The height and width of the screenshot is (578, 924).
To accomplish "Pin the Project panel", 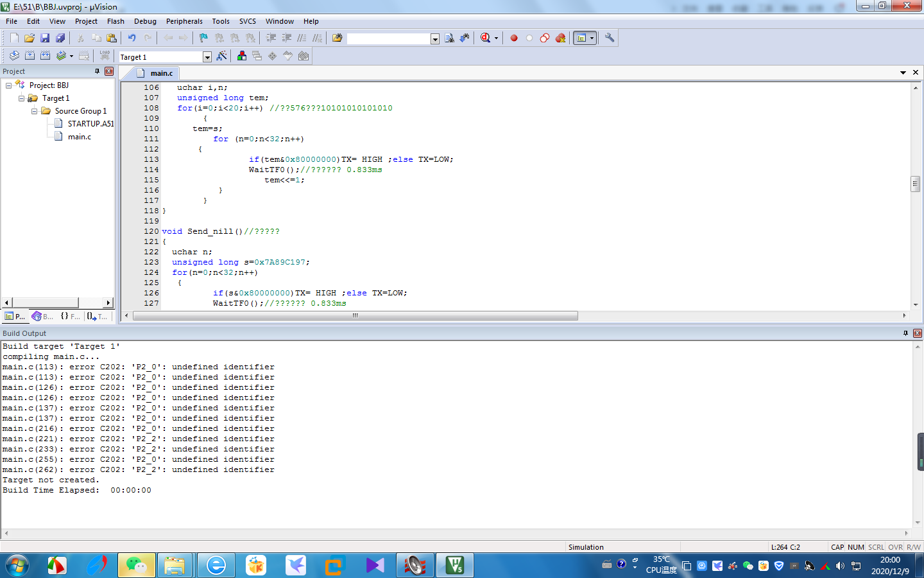I will [x=98, y=71].
